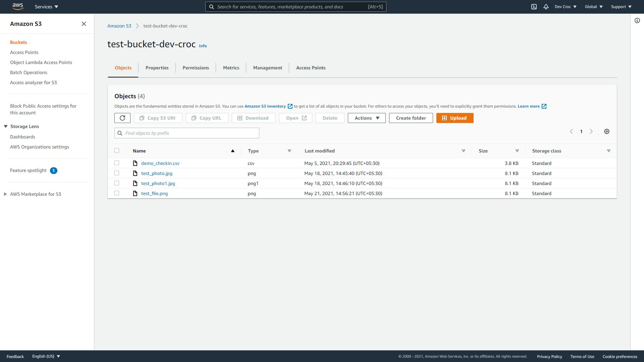The height and width of the screenshot is (362, 644).
Task: Click the Find objects by prefix field
Action: click(187, 133)
